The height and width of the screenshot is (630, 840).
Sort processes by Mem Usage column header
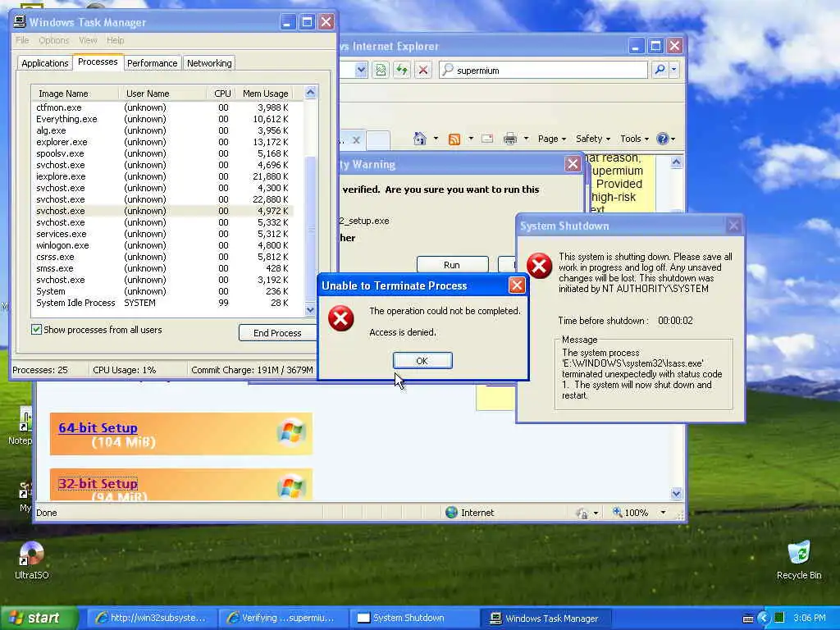tap(266, 94)
